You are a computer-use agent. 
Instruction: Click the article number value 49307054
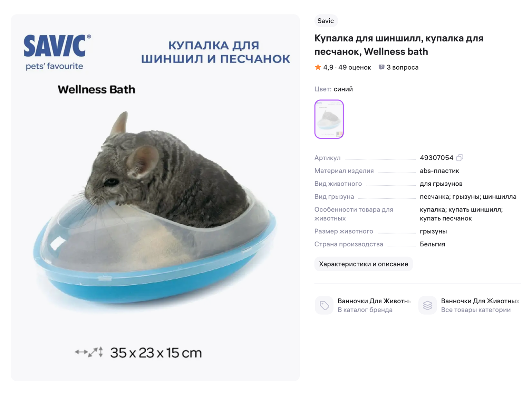(436, 158)
